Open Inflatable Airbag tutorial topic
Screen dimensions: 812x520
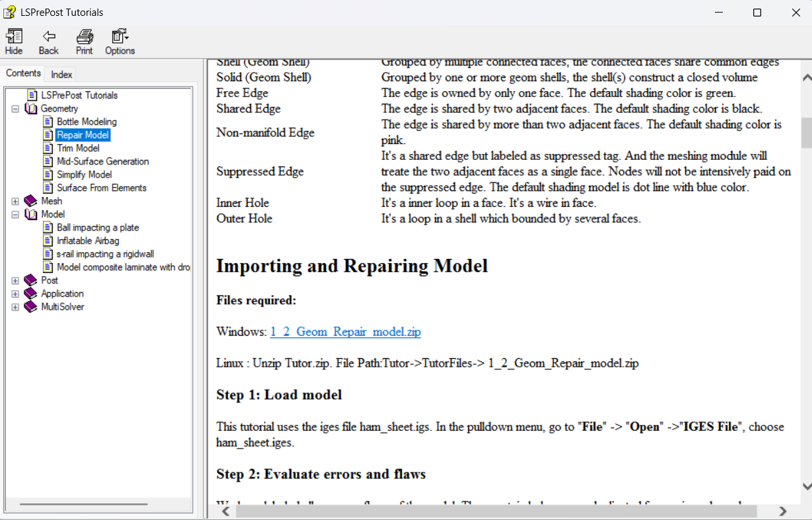[88, 241]
